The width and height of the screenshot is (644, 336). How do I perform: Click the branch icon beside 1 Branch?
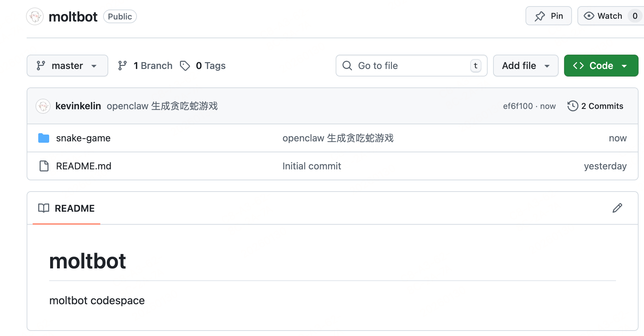[122, 66]
